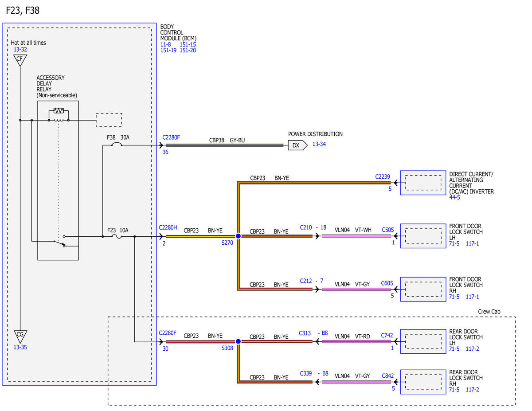Open the BCM 151-19 page reference
Image resolution: width=532 pixels, height=411 pixels.
click(168, 50)
